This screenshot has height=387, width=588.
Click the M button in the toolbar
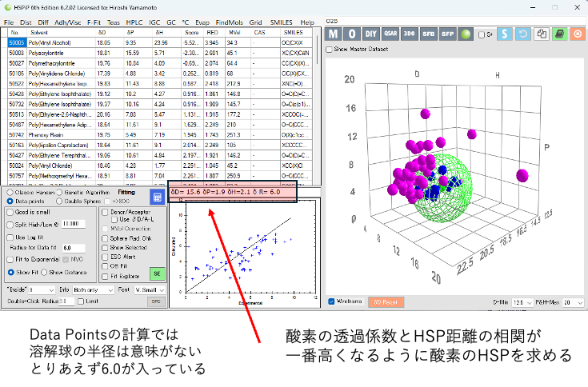(x=333, y=34)
